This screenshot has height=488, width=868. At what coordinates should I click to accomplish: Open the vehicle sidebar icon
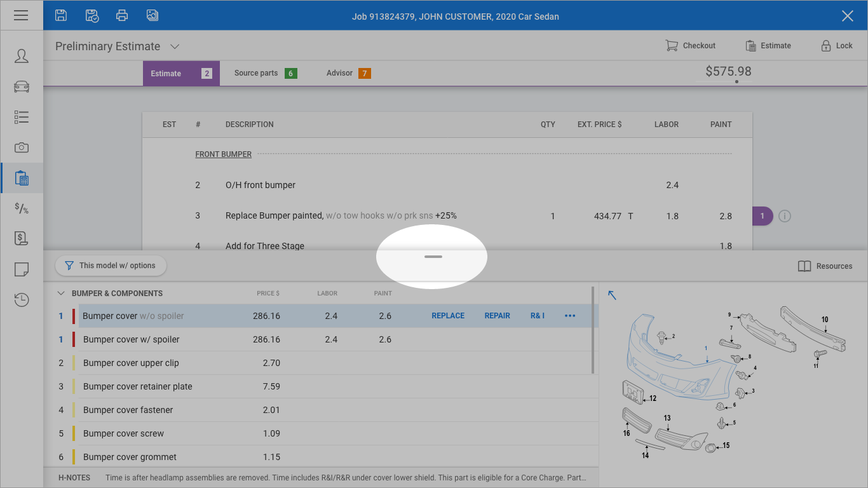click(22, 86)
